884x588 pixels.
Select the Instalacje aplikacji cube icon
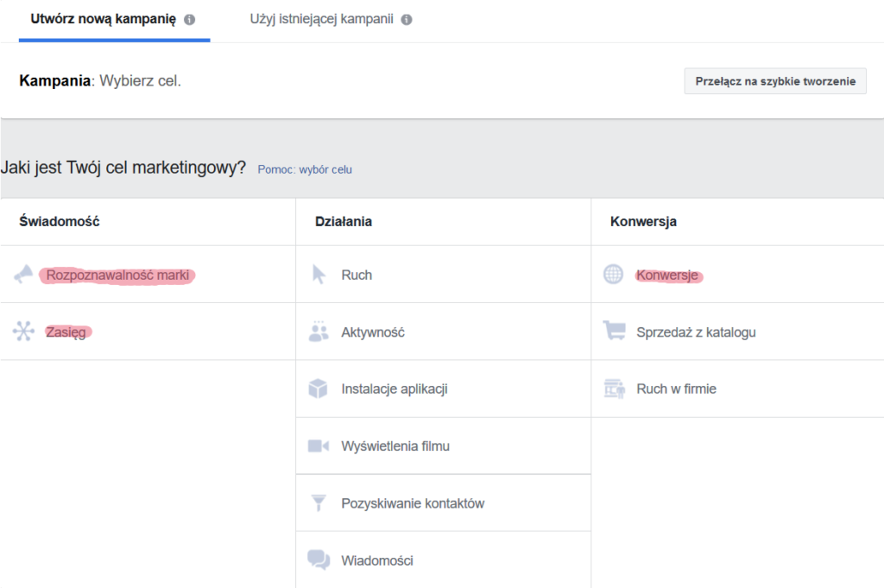pos(320,388)
